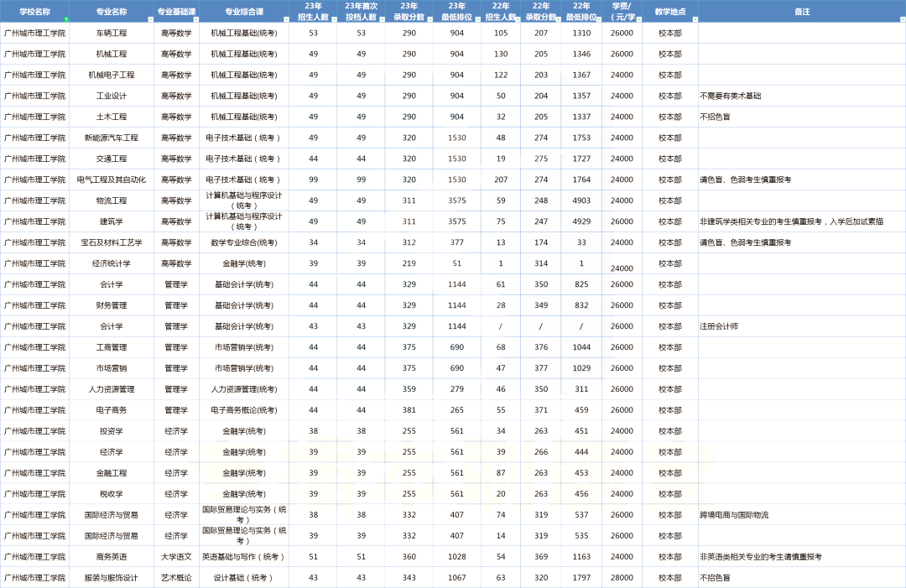Image resolution: width=906 pixels, height=588 pixels.
Task: Select the 4929 ranking value in 建筑学 row
Action: point(581,221)
